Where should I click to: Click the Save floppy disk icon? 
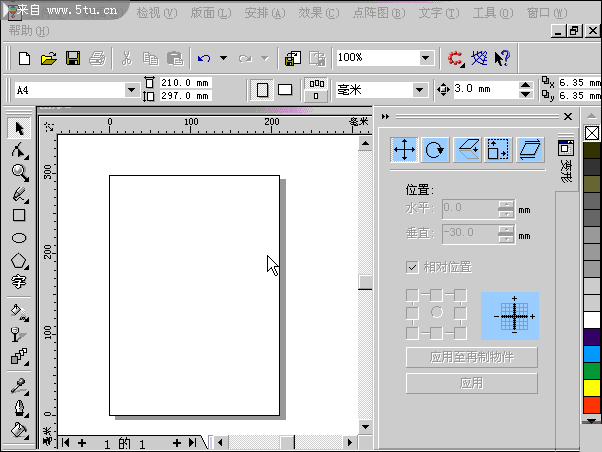pos(73,59)
